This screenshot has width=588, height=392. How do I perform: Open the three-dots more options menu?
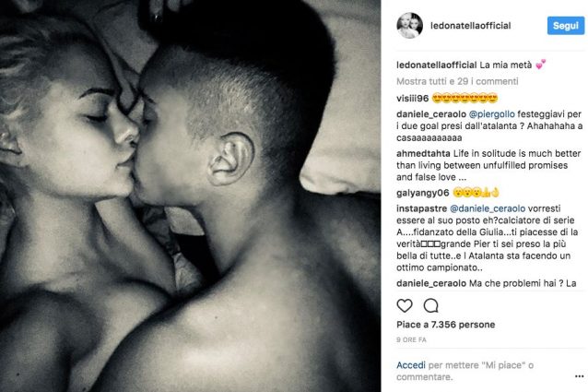click(579, 376)
